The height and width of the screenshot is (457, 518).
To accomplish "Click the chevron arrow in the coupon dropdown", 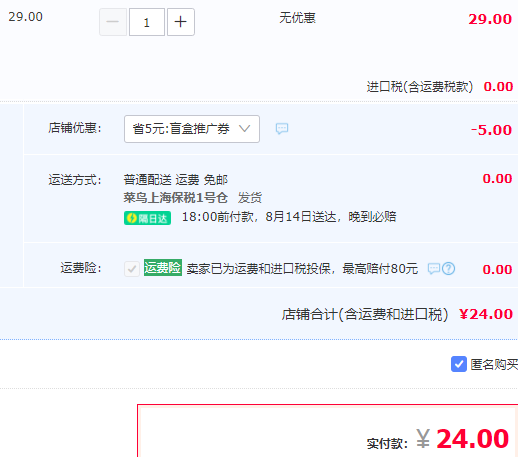I will coord(245,128).
